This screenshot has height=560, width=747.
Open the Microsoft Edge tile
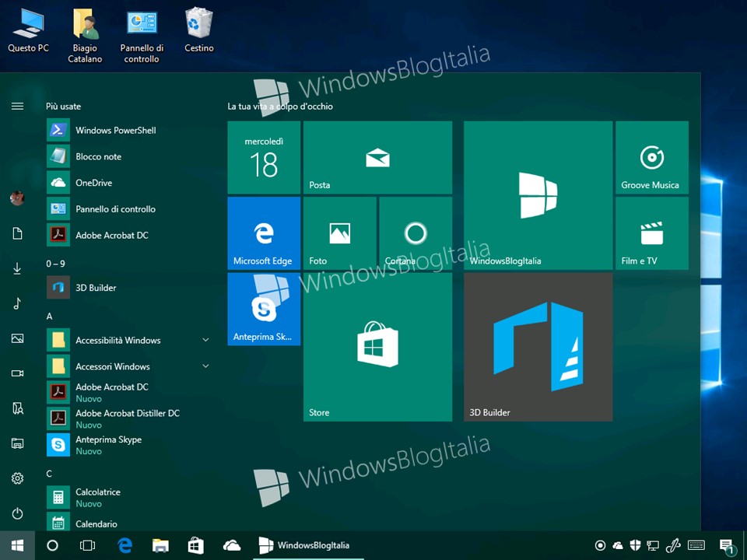pyautogui.click(x=264, y=233)
